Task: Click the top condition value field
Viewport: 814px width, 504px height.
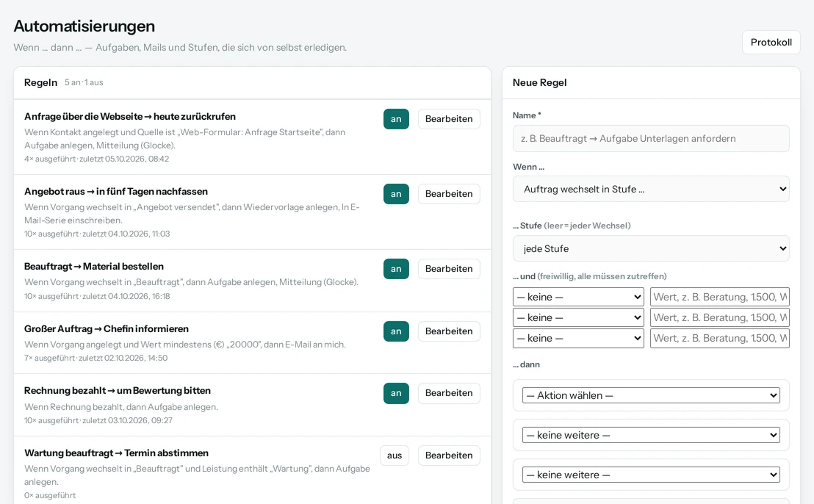Action: point(719,297)
